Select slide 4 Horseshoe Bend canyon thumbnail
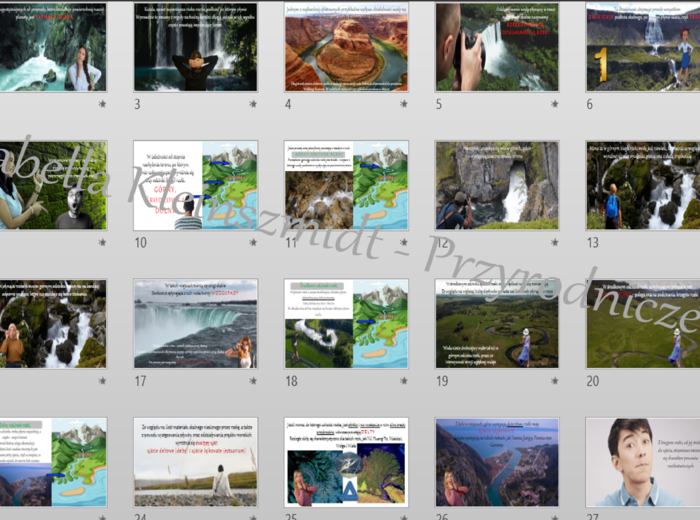This screenshot has height=520, width=700. coord(346,47)
